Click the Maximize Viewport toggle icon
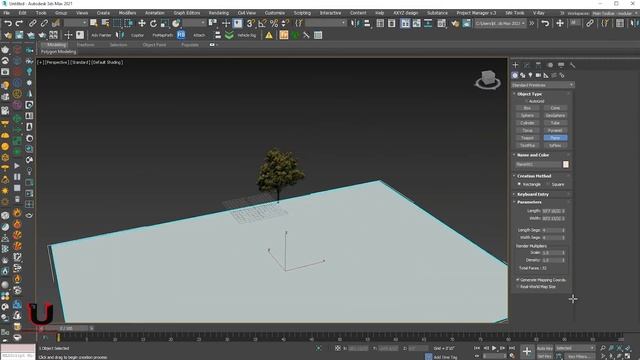 pyautogui.click(x=627, y=356)
